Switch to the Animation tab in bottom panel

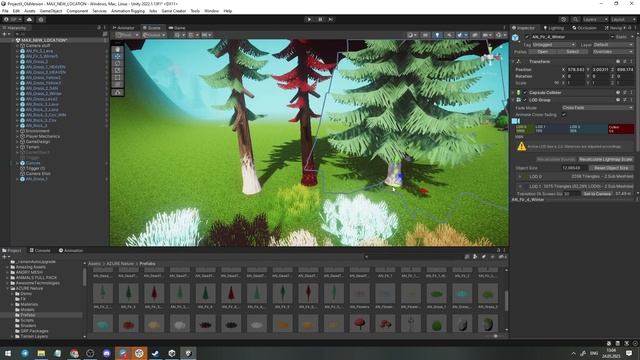coord(71,250)
